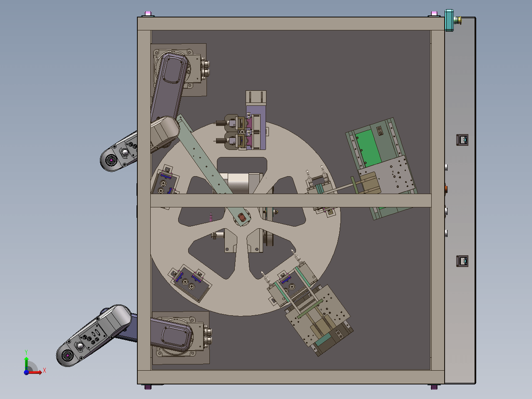Image resolution: width=532 pixels, height=399 pixels.
Task: Select the lower robot arm base
Action: (180, 337)
